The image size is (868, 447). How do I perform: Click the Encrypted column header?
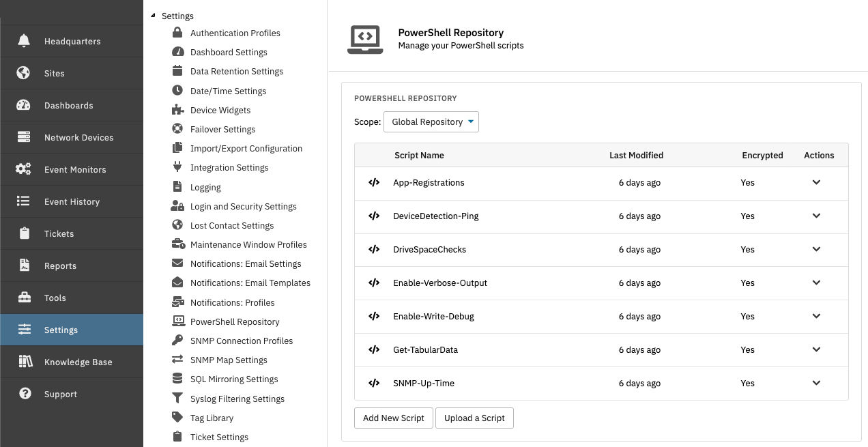click(x=762, y=155)
